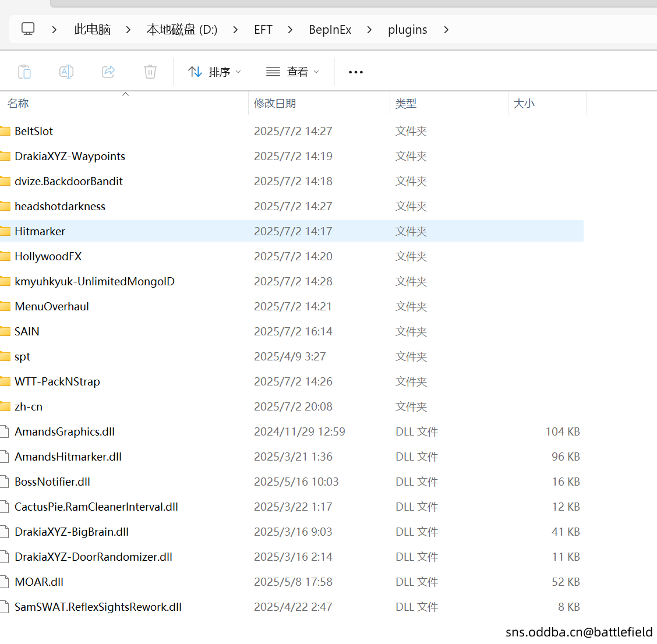Viewport: 657px width, 644px height.
Task: Click the SAIN folder icon
Action: click(5, 331)
